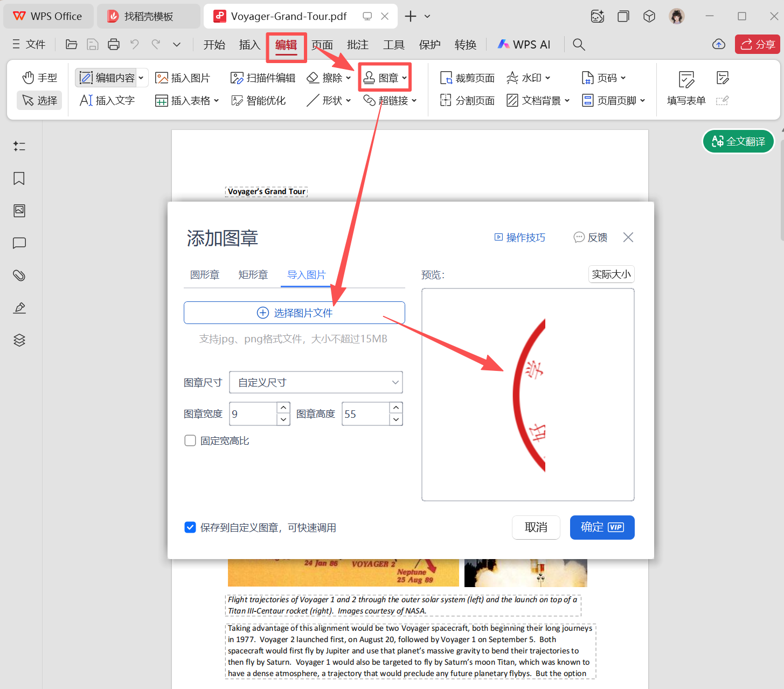Open the 填写表单 fill form tool
784x689 pixels.
[x=685, y=88]
